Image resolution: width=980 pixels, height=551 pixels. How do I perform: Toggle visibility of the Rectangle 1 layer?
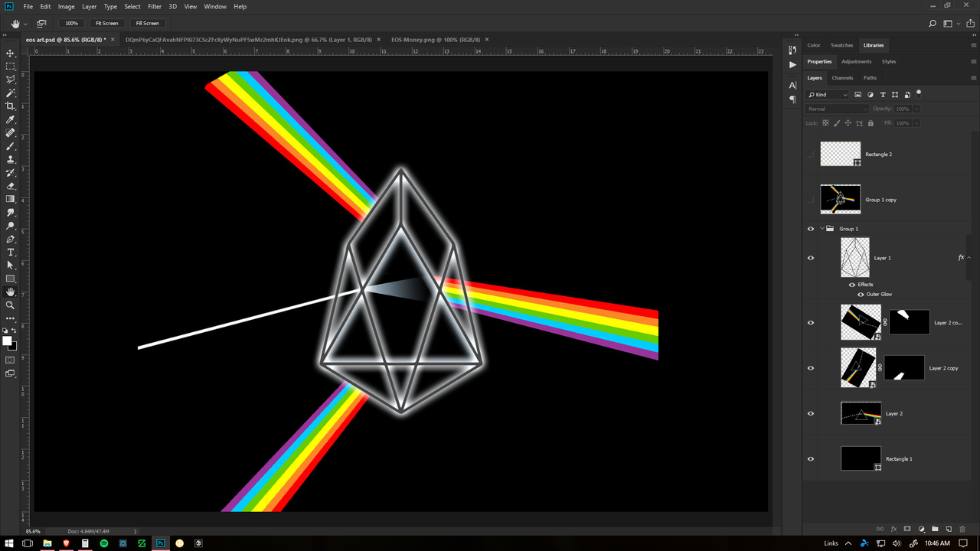[x=810, y=458]
